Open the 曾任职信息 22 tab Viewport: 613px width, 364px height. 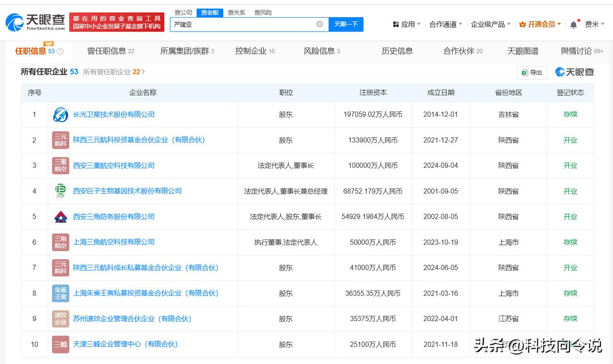[x=111, y=51]
